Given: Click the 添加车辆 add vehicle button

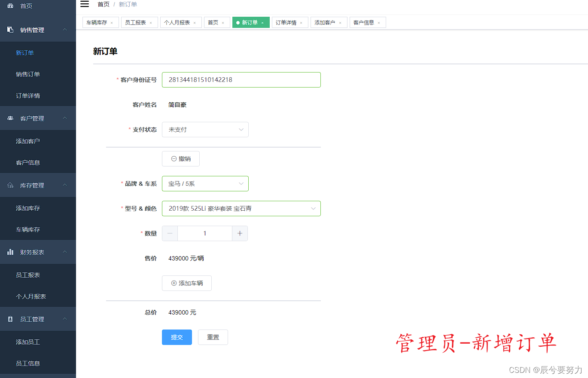Looking at the screenshot, I should pos(186,283).
